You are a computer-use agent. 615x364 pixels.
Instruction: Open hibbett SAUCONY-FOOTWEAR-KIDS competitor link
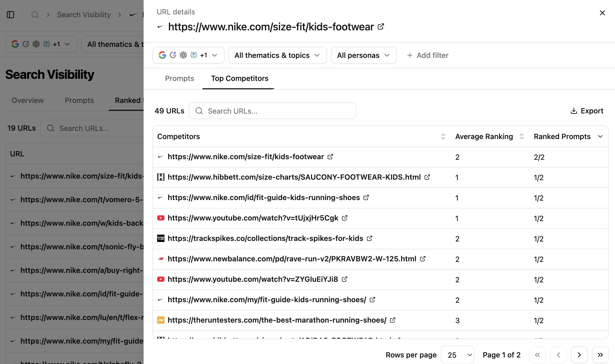tap(294, 177)
